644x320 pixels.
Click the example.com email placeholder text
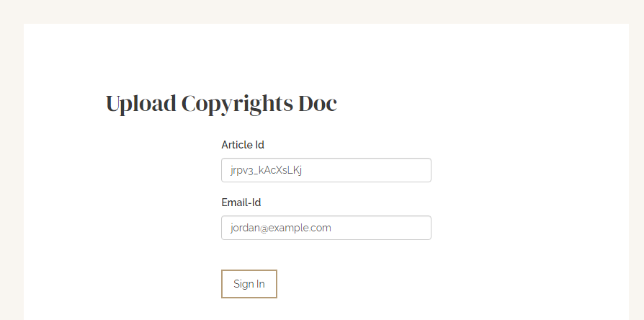point(281,228)
